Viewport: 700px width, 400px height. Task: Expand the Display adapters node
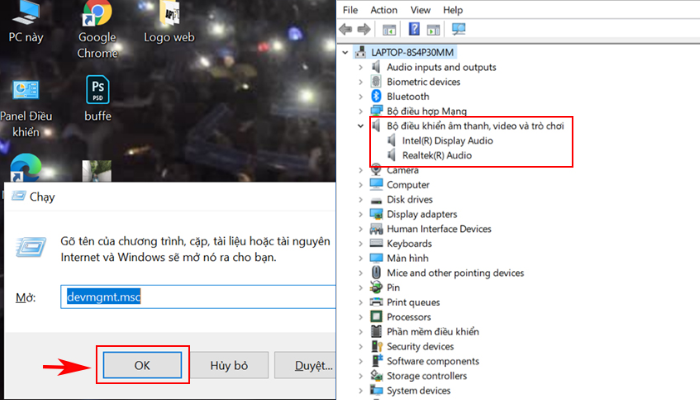point(360,214)
